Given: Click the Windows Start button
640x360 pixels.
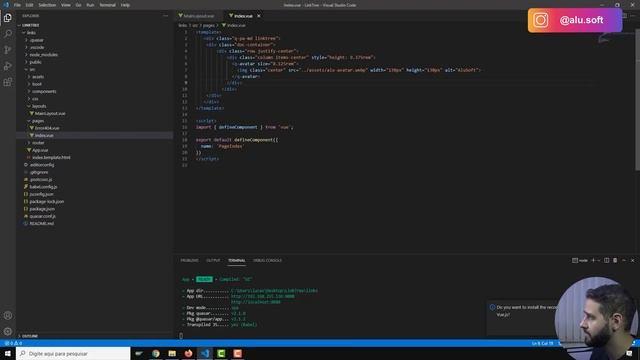Looking at the screenshot, I should pyautogui.click(x=8, y=353).
